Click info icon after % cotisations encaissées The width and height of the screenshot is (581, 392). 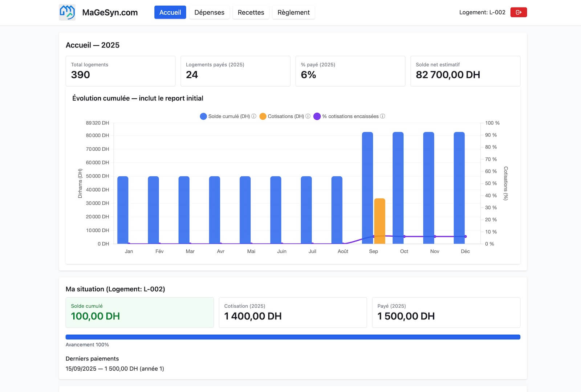(382, 116)
